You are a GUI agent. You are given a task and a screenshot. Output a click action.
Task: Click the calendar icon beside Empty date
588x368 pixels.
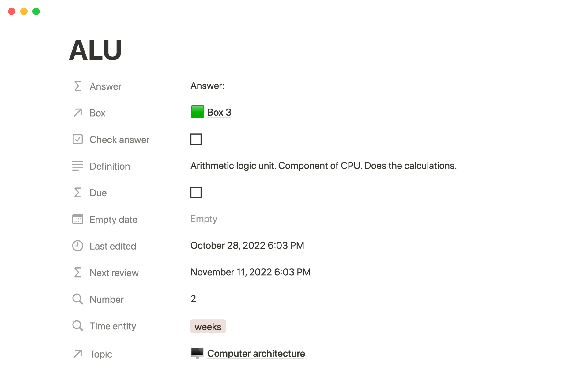77,219
